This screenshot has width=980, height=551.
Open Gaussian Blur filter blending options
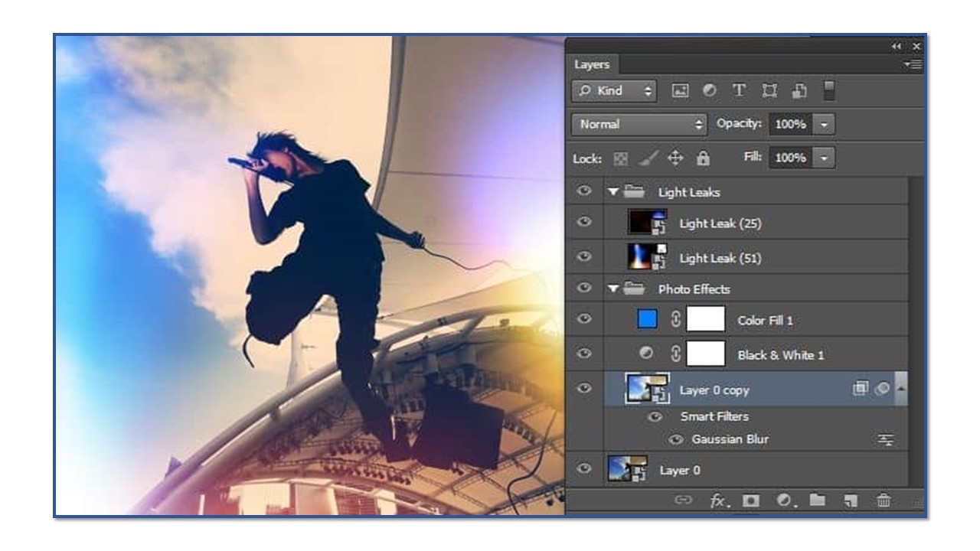click(x=886, y=439)
